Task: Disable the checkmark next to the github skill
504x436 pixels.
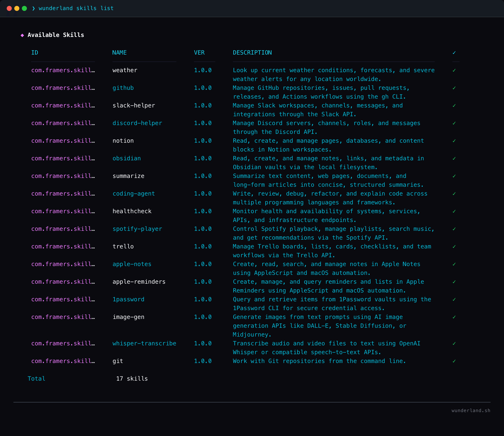Action: click(454, 88)
